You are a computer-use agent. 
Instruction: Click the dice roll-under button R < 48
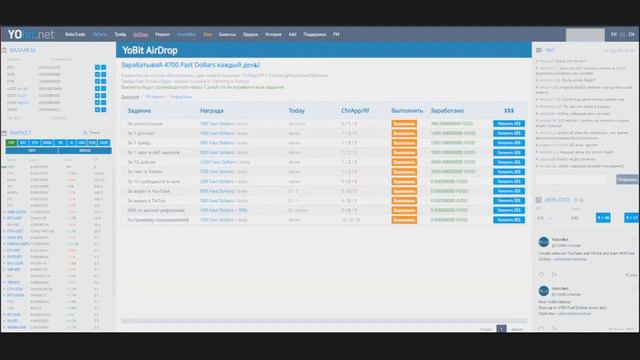pyautogui.click(x=603, y=218)
